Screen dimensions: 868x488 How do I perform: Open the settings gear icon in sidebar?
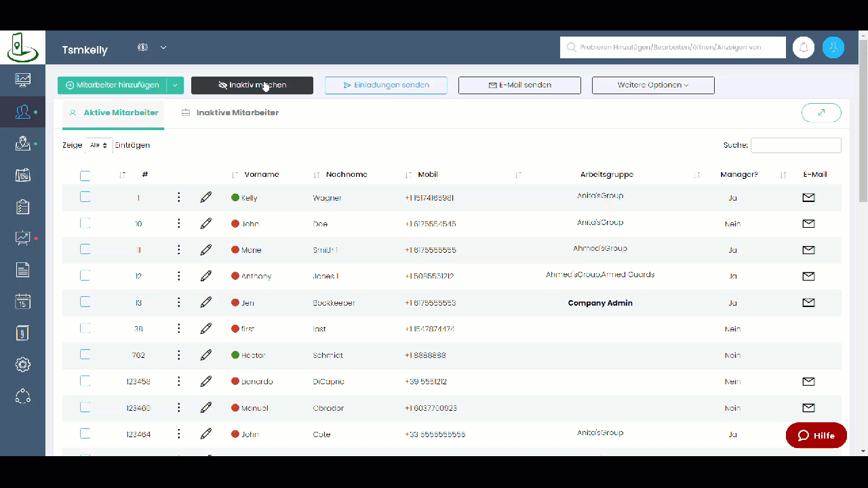click(22, 365)
